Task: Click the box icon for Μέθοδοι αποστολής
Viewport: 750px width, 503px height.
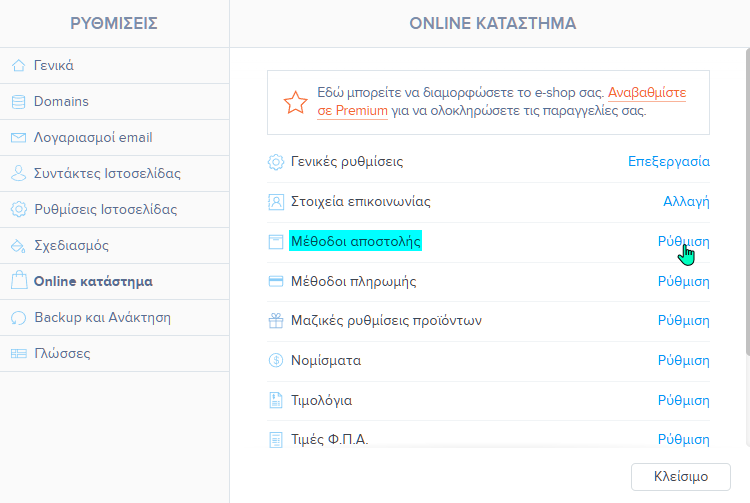Action: click(276, 242)
